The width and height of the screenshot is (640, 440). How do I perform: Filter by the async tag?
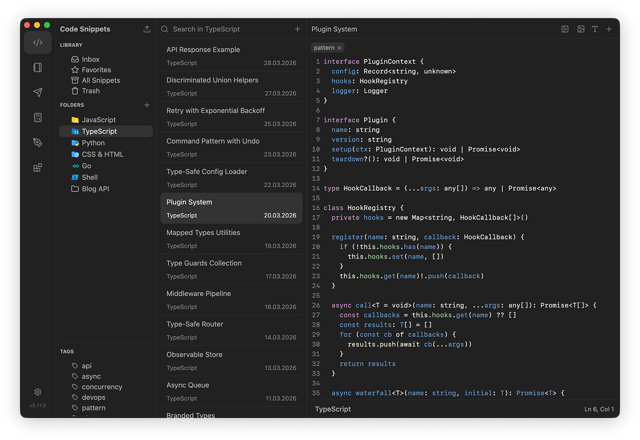(x=106, y=376)
